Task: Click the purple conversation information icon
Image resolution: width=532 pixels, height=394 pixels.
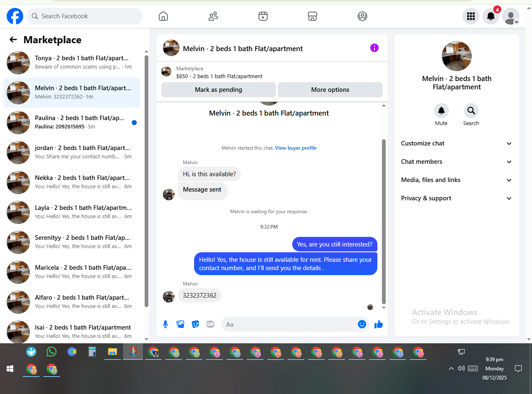Action: coord(374,48)
